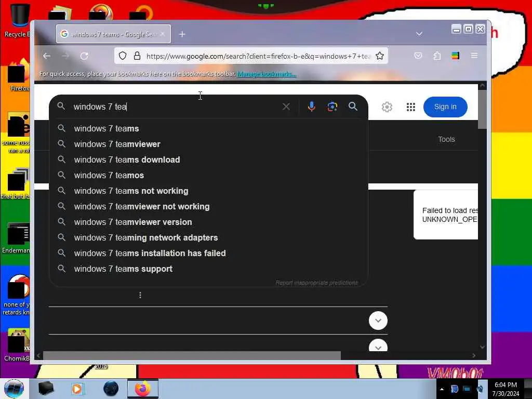Pick suggestion "windows 7 teamos"

(x=209, y=176)
